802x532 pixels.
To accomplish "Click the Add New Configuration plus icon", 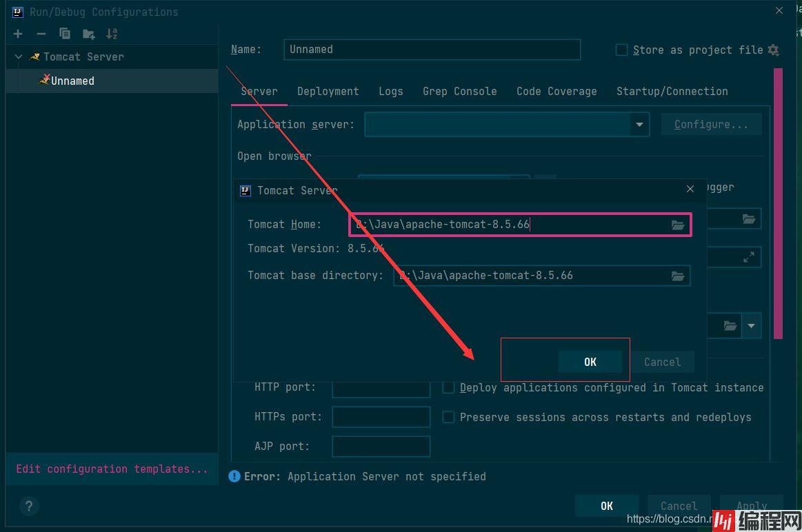I will coord(18,34).
